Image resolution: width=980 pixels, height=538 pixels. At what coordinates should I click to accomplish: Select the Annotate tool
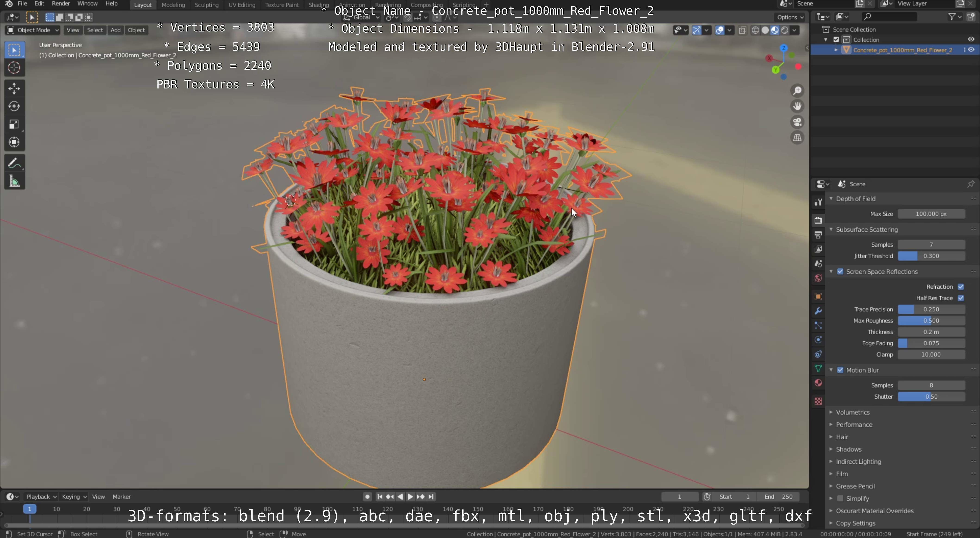tap(14, 164)
